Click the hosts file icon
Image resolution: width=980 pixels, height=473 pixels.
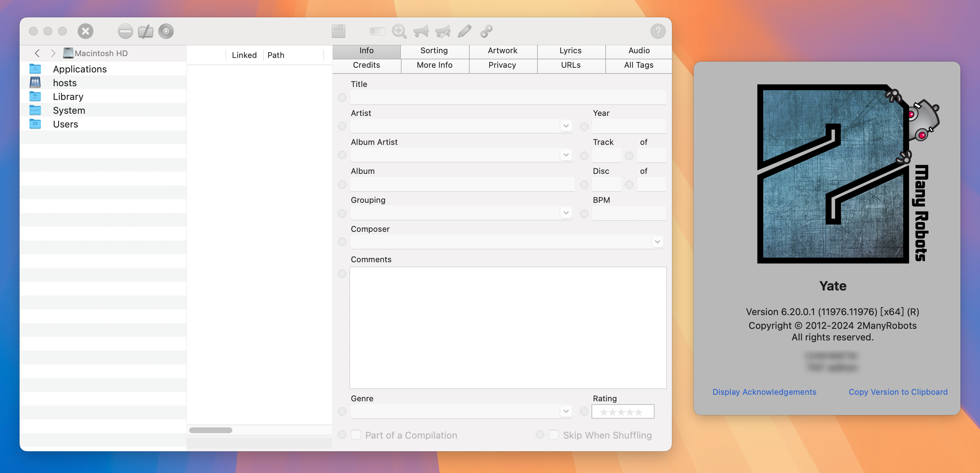[35, 83]
